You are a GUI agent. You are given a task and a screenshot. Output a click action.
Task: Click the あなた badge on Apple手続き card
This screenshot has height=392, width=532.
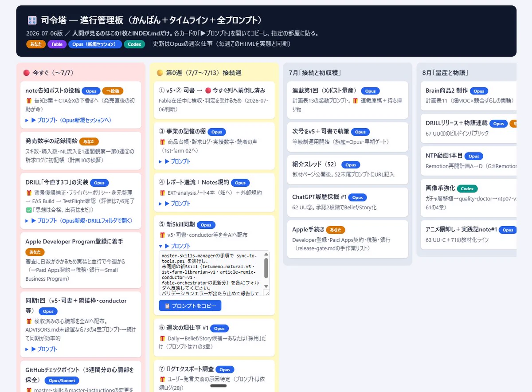[336, 230]
